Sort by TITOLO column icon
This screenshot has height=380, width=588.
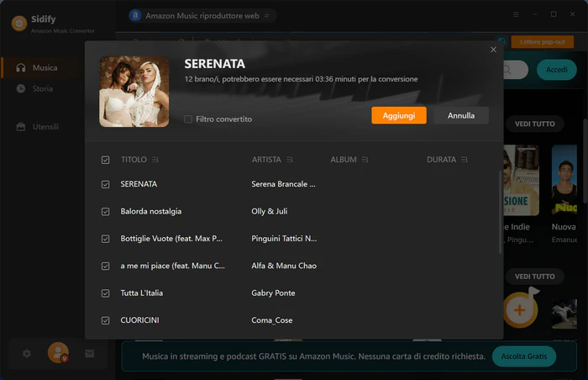(x=155, y=160)
